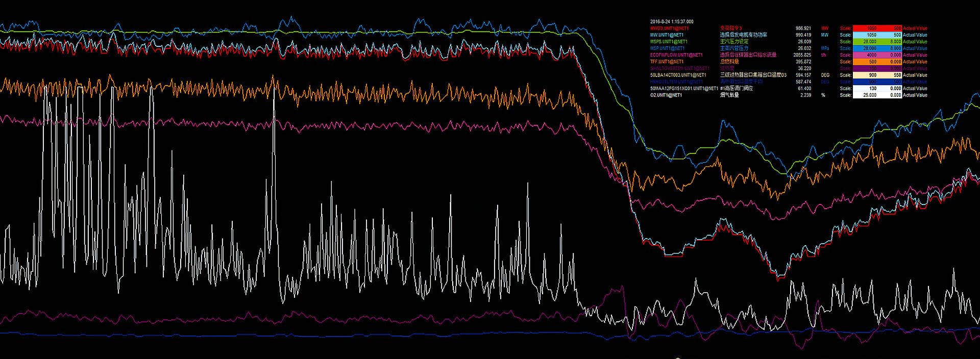This screenshot has width=980, height=359.
Task: Edit the 25.000 scale maximum for O2
Action: pos(870,95)
